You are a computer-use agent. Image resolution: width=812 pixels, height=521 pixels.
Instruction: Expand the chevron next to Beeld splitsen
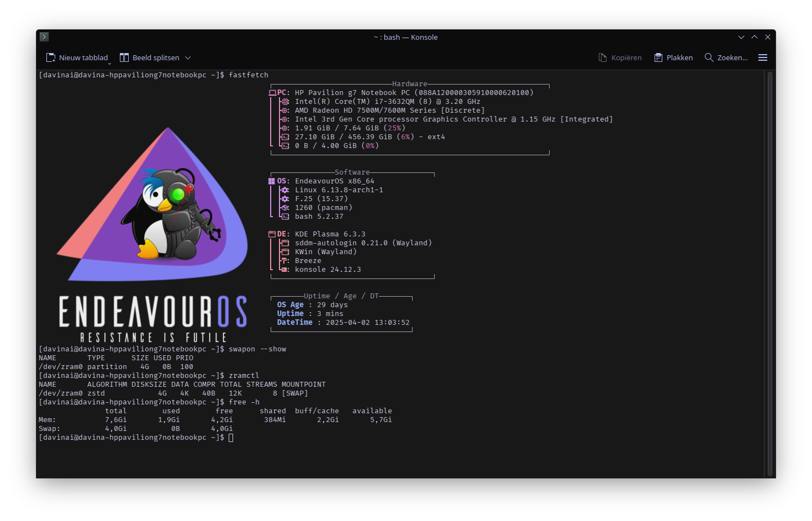click(188, 57)
